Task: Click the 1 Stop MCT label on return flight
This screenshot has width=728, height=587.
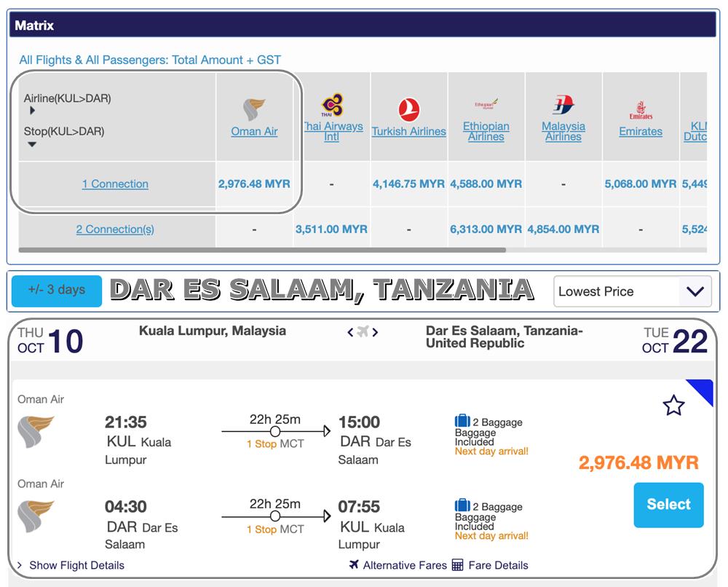Action: (x=275, y=529)
